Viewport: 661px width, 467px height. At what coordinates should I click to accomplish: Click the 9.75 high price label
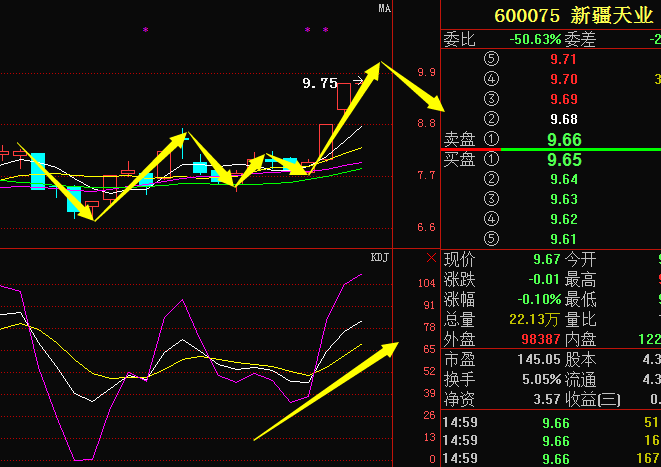[x=320, y=84]
